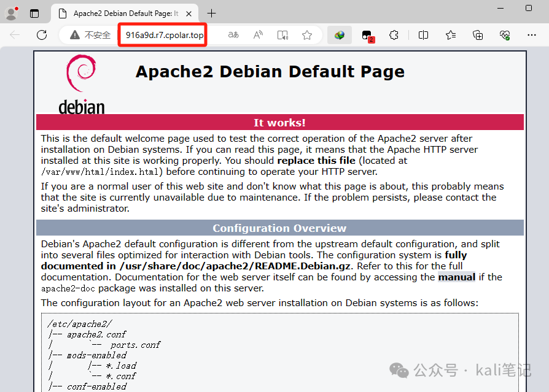
Task: Open the tab actions menu icon
Action: 34,13
